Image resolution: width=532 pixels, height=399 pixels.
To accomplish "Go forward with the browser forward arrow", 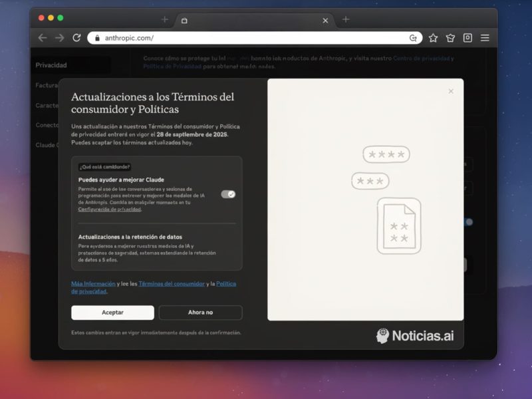I will (x=60, y=38).
